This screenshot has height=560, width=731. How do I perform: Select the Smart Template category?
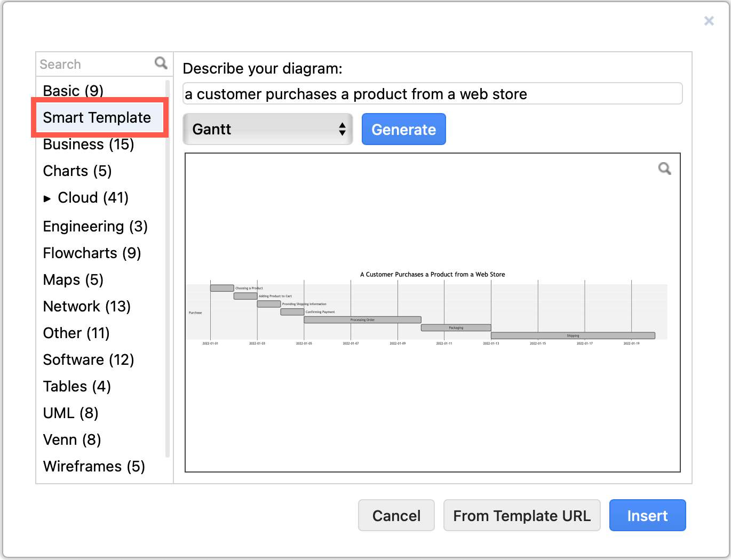(x=97, y=117)
